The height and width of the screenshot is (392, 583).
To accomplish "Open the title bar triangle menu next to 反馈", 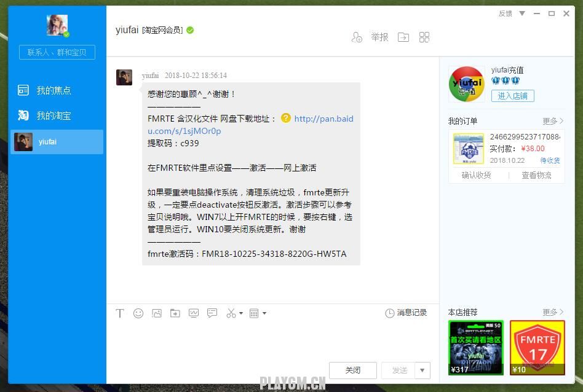I will 522,14.
